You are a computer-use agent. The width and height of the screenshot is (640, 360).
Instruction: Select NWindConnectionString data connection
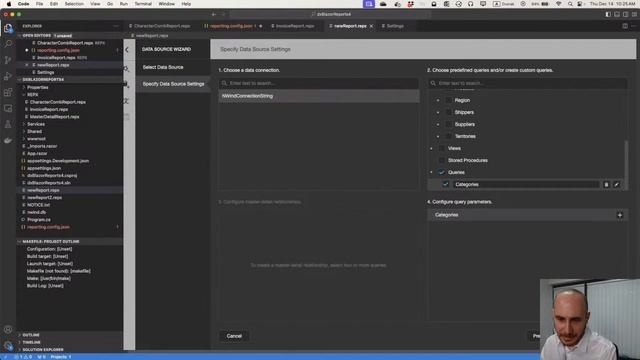pos(318,96)
